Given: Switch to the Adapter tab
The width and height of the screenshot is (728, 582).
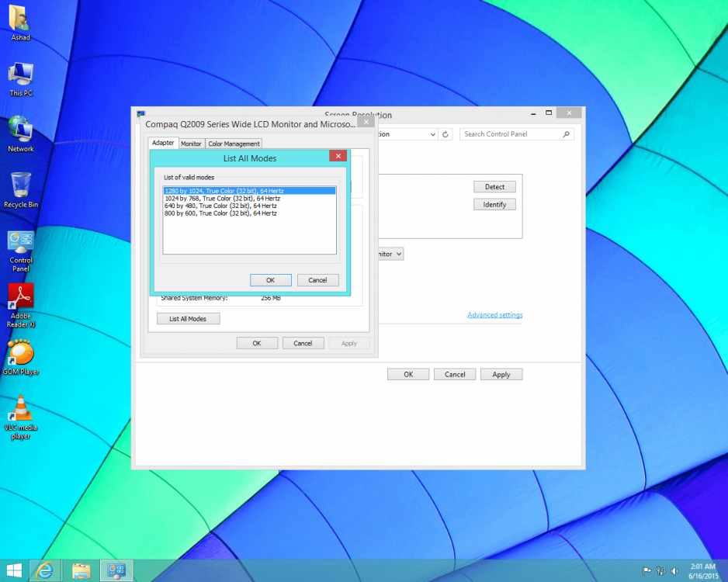Looking at the screenshot, I should (x=163, y=143).
